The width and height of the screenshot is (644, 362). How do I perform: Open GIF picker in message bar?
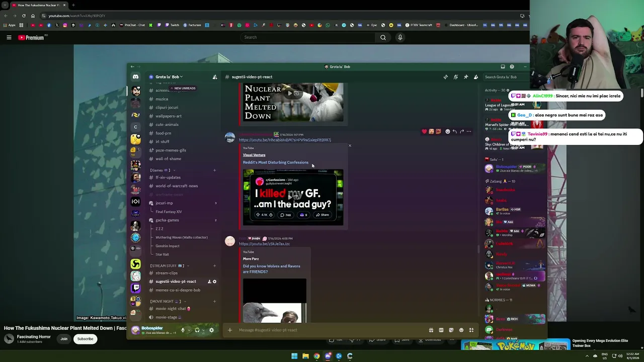(x=441, y=330)
